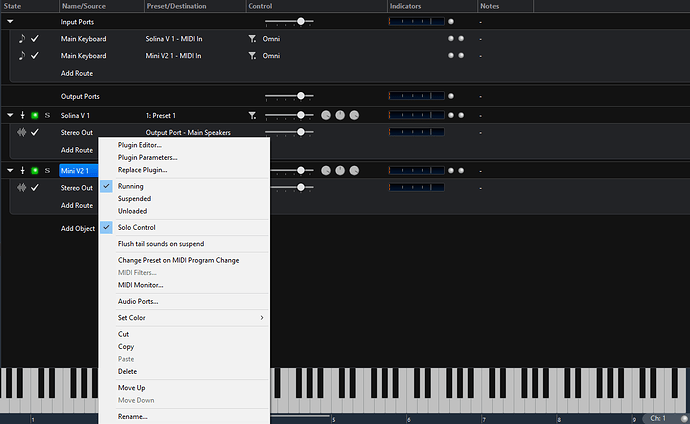Viewport: 690px width, 424px height.
Task: Click Add Route under Input Ports
Action: click(x=77, y=73)
